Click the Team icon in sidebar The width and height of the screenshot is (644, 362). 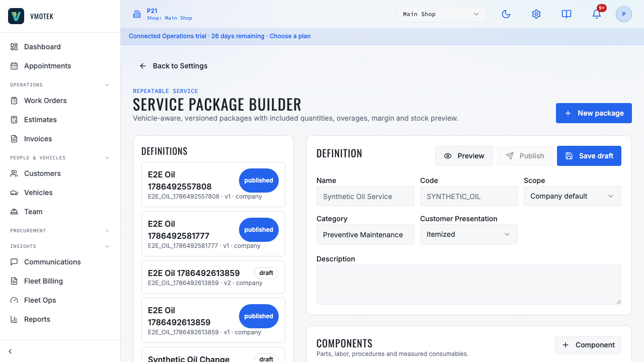[14, 212]
